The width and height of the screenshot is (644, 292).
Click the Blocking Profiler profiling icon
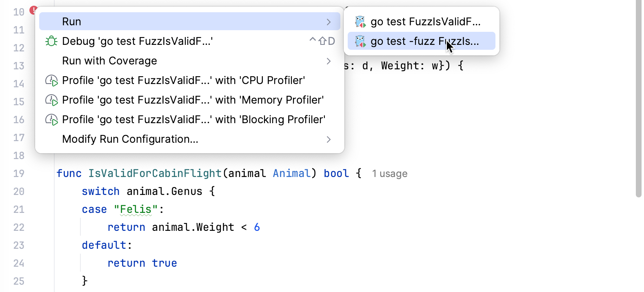[x=51, y=119]
